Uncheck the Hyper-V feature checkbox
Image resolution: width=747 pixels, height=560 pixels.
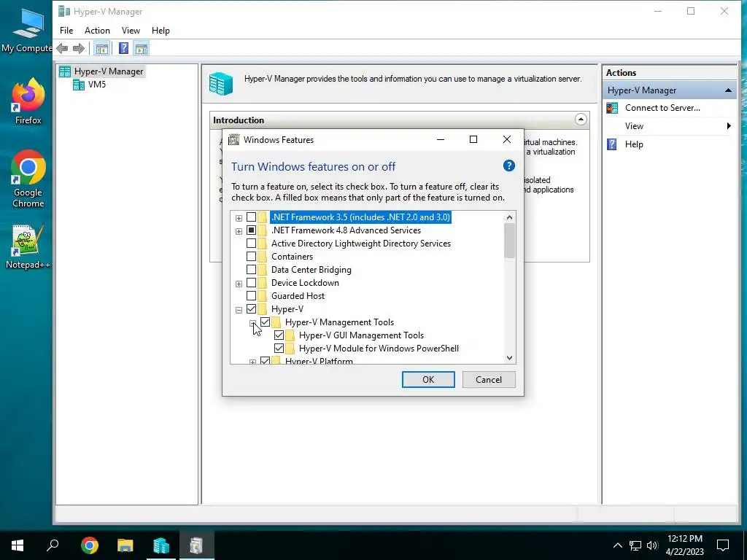click(x=251, y=309)
